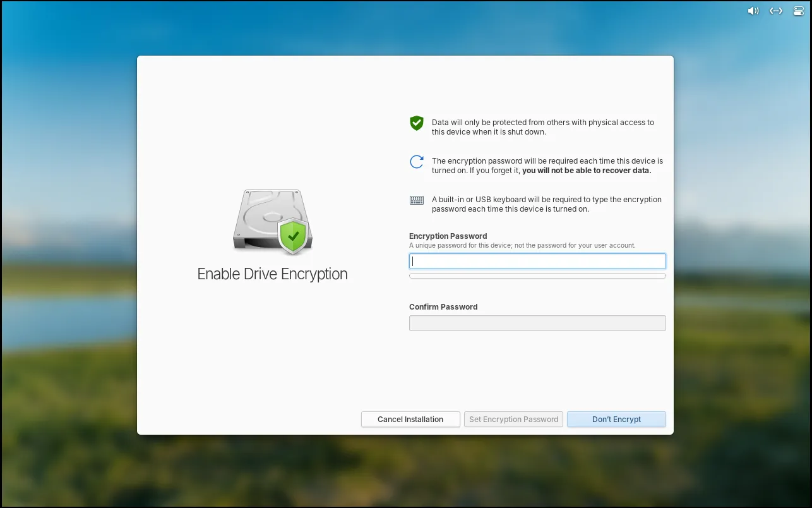Click the Enable Drive Encryption heading
The width and height of the screenshot is (812, 508).
tap(272, 274)
